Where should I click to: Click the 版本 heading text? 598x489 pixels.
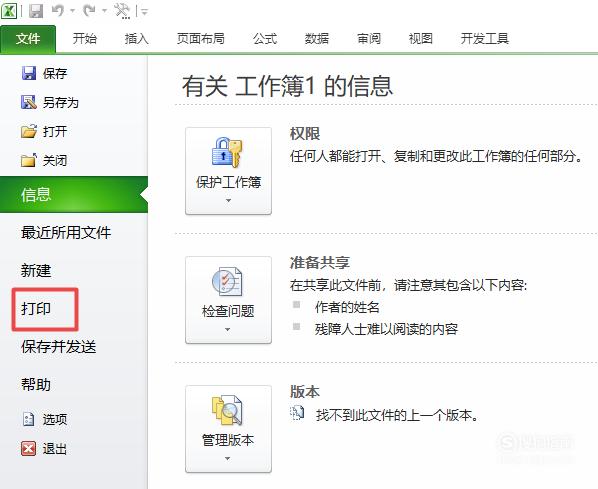click(x=305, y=392)
